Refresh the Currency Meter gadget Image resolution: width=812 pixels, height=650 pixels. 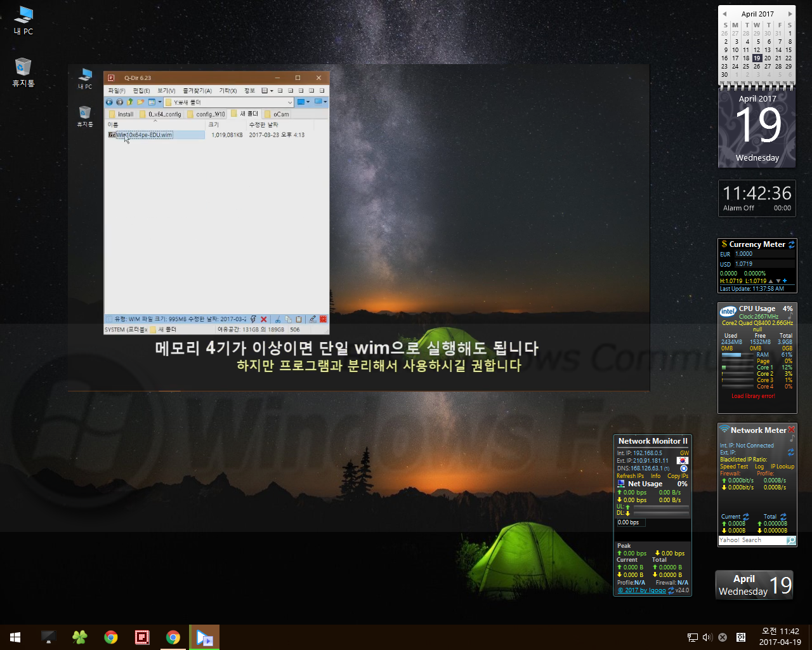pyautogui.click(x=792, y=244)
